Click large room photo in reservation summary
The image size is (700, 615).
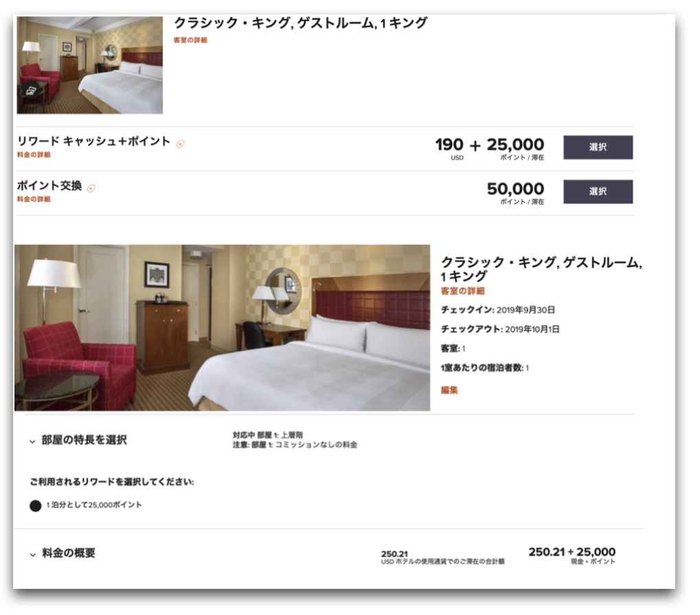[222, 327]
